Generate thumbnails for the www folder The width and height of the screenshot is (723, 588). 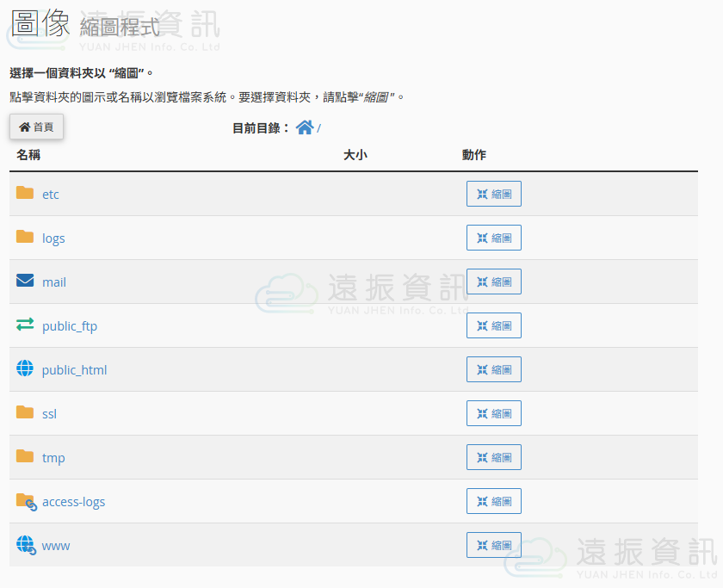pos(493,545)
